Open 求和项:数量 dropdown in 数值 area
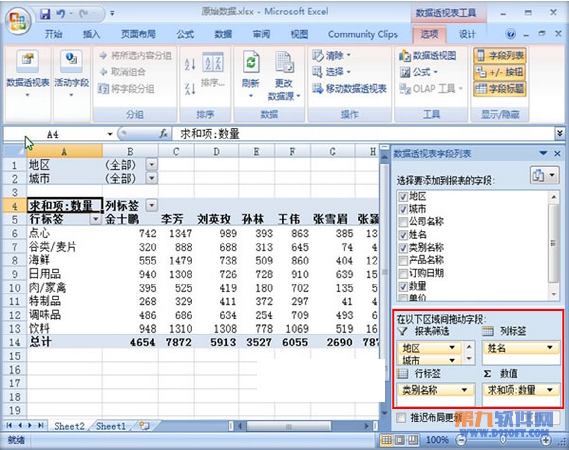Image resolution: width=569 pixels, height=450 pixels. [x=550, y=390]
